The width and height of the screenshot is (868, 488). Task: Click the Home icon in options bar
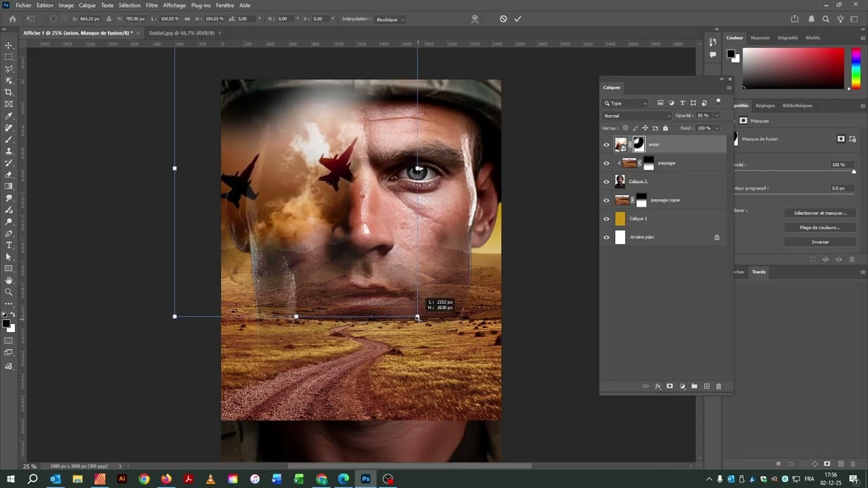12,19
